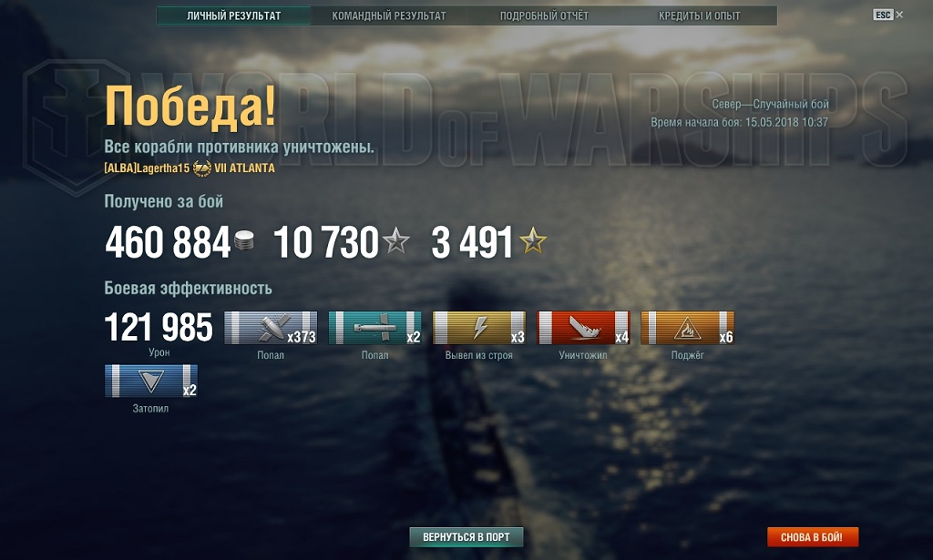Click the red destroyed ships ribbon x4

coord(583,328)
